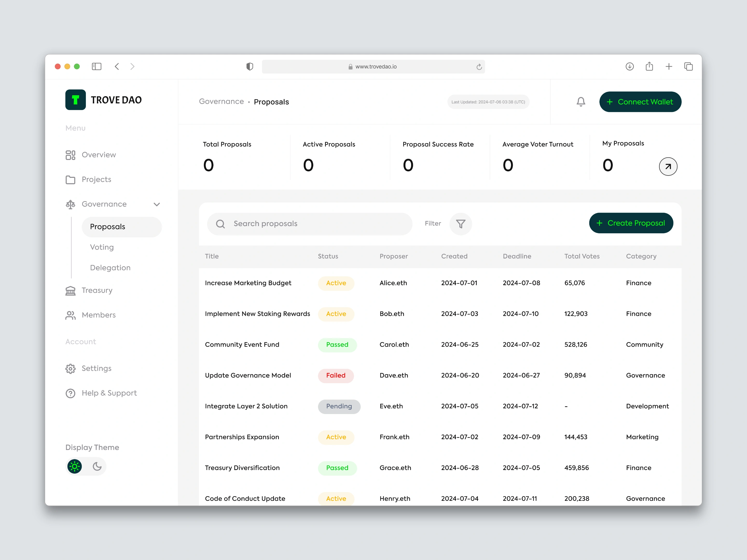Open Implement New Staking Rewards proposal
This screenshot has width=747, height=560.
(x=257, y=314)
